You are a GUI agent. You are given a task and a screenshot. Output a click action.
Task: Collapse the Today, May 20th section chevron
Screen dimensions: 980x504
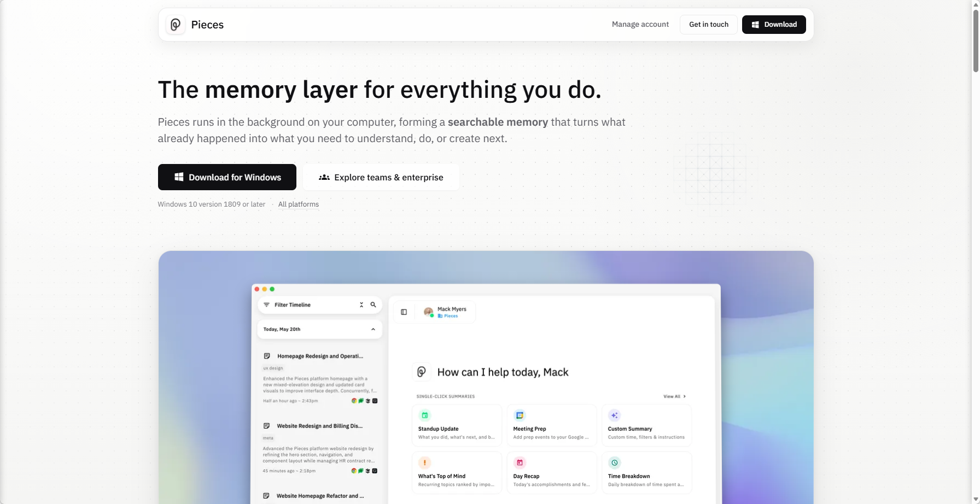(x=373, y=330)
